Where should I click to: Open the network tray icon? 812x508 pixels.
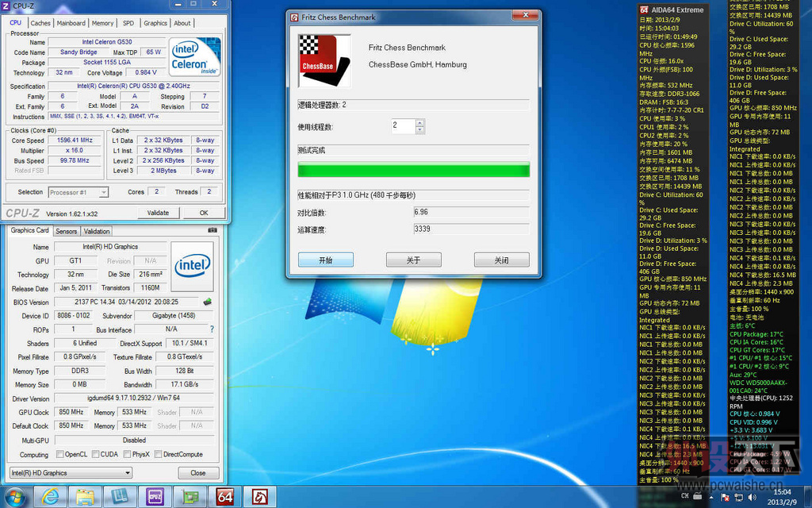pyautogui.click(x=737, y=498)
